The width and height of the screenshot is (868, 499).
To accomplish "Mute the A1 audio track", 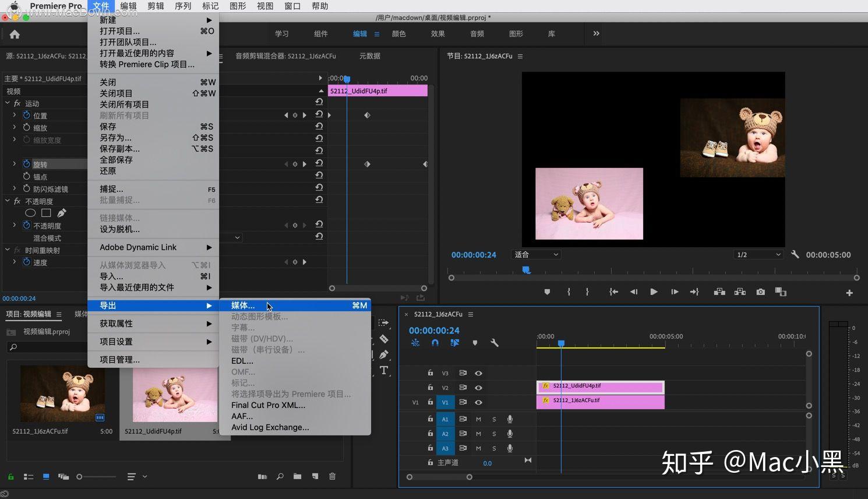I will [478, 419].
